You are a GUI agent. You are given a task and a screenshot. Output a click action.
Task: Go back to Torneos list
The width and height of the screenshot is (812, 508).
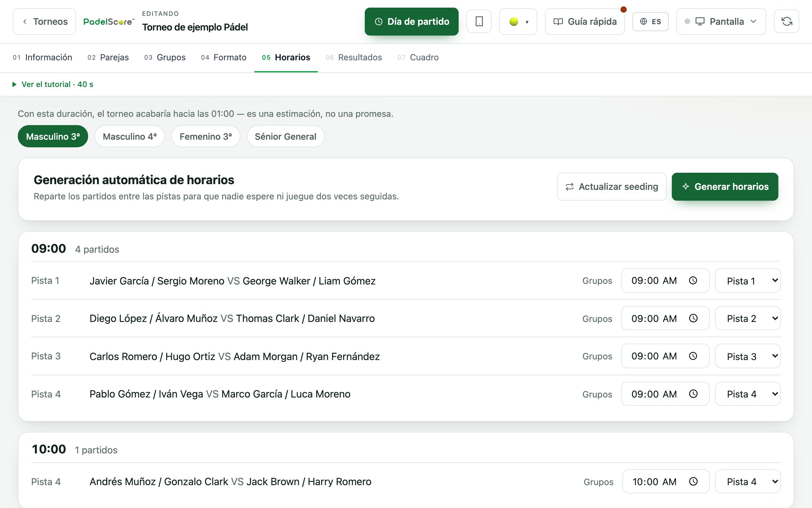point(44,22)
